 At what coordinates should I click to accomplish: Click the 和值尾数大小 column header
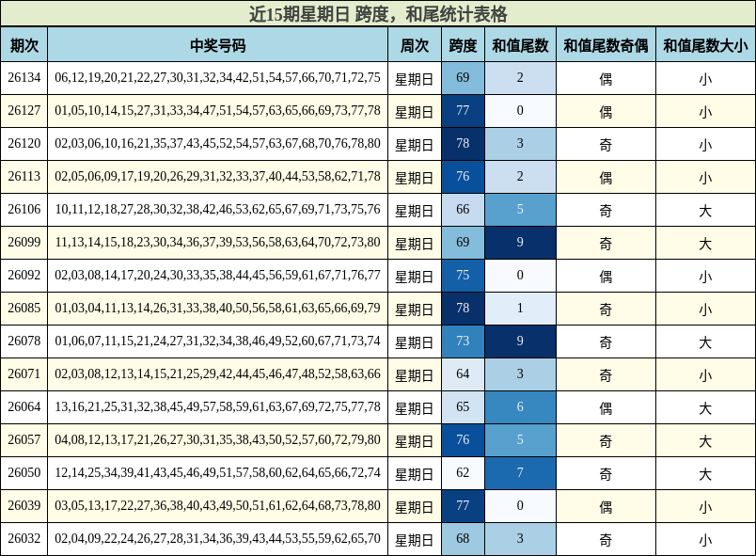coord(705,45)
